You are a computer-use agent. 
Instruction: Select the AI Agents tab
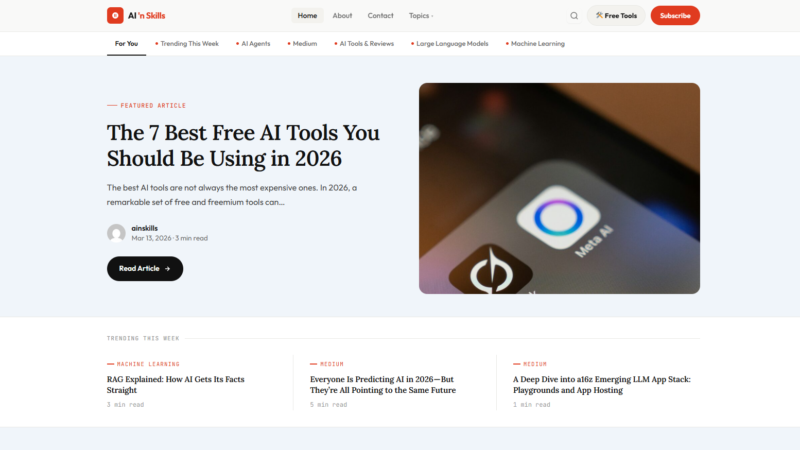click(253, 44)
